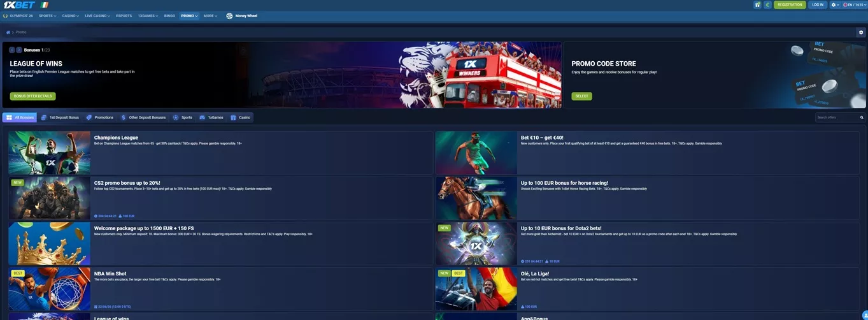Click the NBA Win Shot end date text
868x320 pixels.
pyautogui.click(x=115, y=307)
